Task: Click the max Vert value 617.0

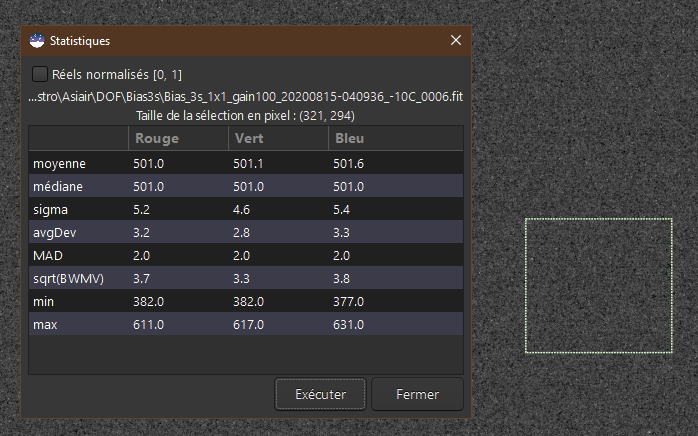Action: [248, 325]
